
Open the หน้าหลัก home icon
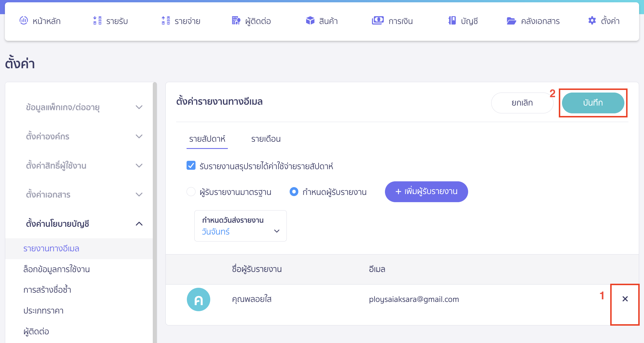24,21
